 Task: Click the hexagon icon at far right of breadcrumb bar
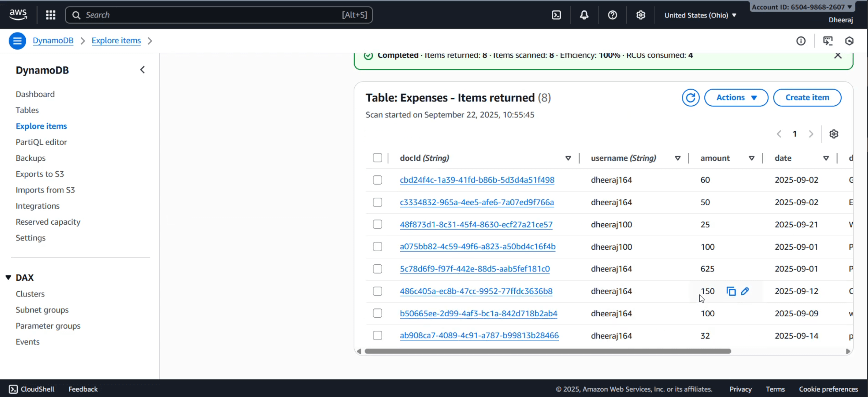pyautogui.click(x=850, y=41)
